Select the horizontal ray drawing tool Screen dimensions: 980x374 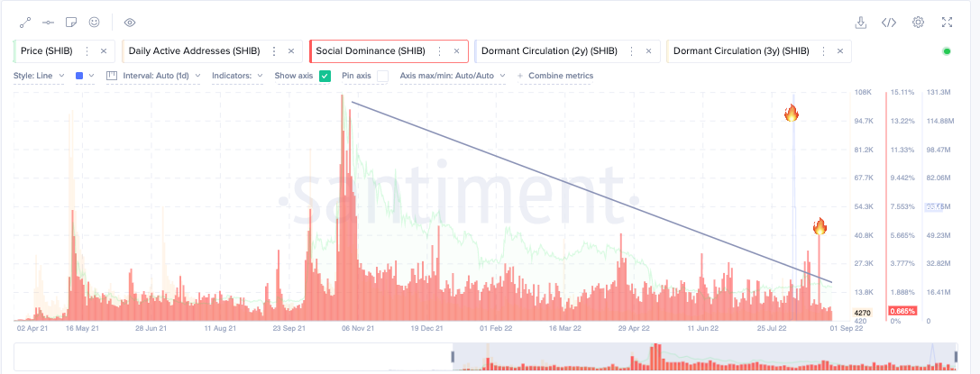pyautogui.click(x=48, y=23)
